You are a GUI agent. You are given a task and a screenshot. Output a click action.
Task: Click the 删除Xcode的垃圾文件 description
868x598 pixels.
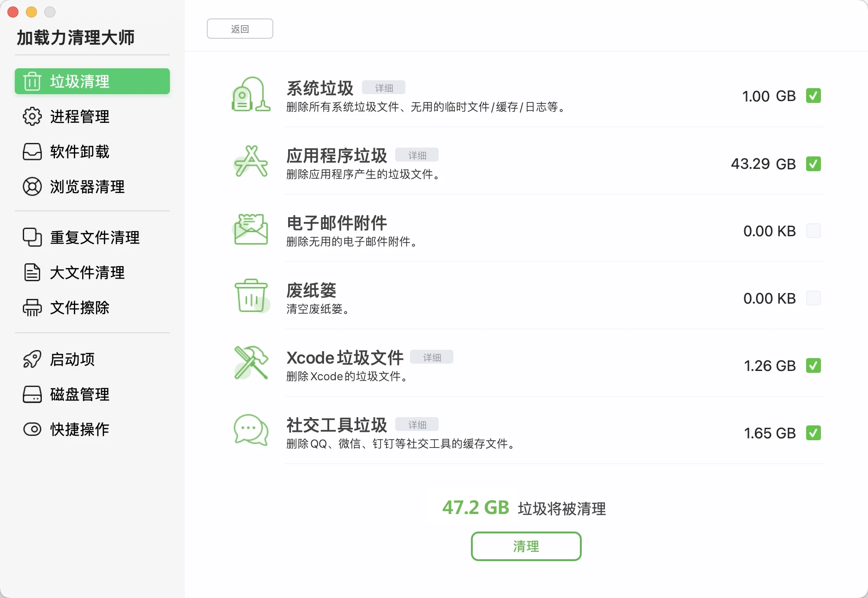tap(347, 376)
